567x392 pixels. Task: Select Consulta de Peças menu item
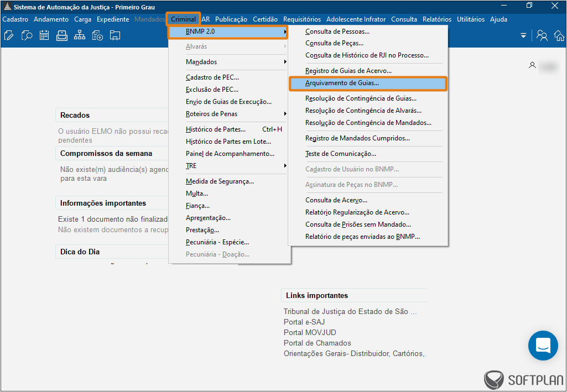pyautogui.click(x=368, y=43)
